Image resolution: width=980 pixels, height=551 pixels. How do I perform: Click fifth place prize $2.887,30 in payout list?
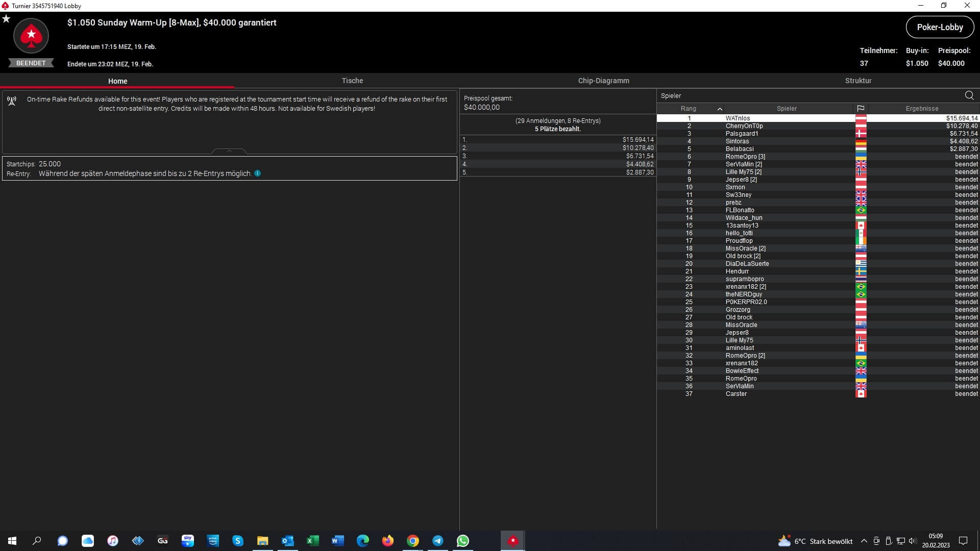(x=640, y=172)
